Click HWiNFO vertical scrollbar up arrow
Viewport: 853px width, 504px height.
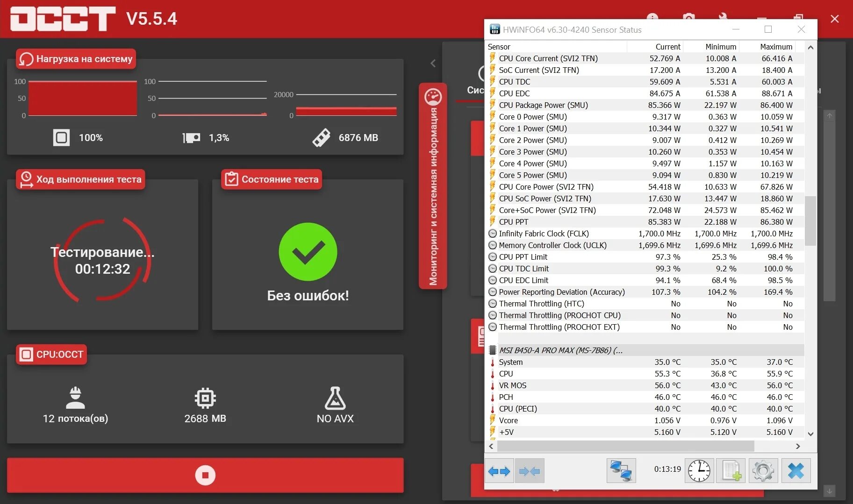click(x=810, y=47)
